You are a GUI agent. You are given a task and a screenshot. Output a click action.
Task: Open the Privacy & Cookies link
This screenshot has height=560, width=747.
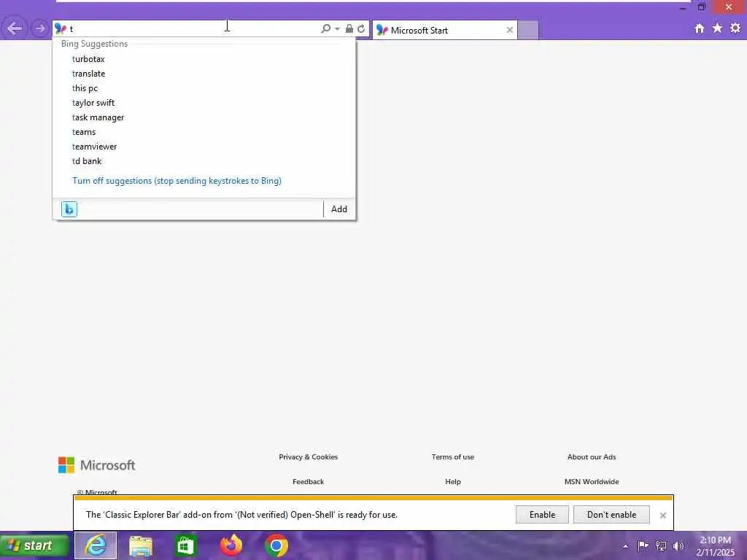(309, 456)
